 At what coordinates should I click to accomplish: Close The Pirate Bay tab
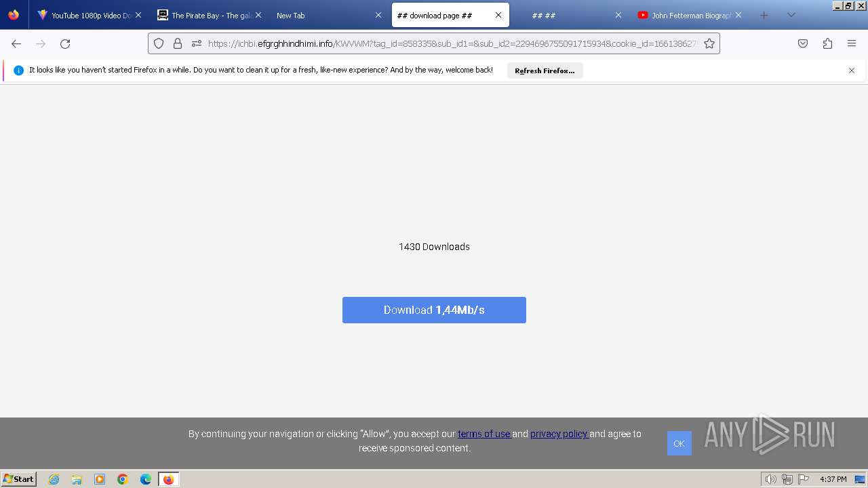point(258,15)
